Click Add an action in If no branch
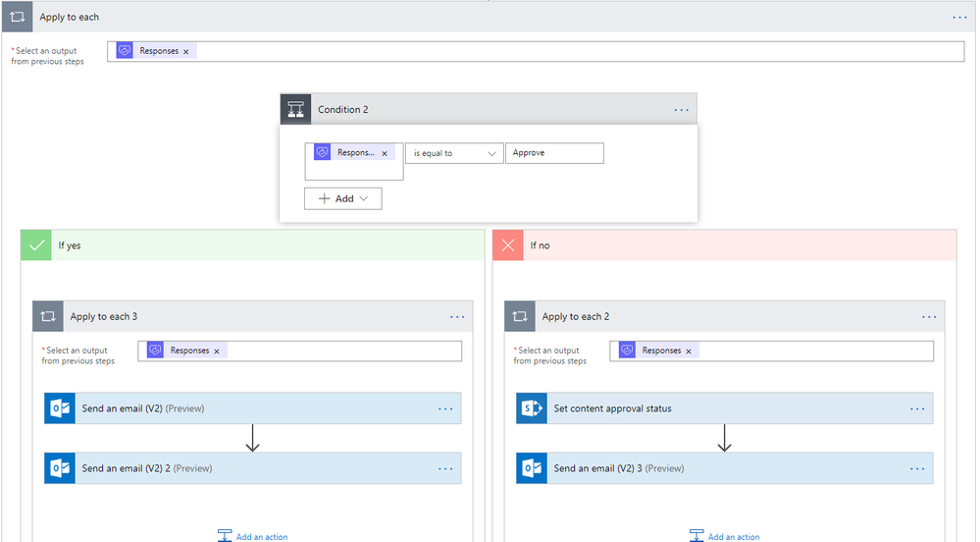The height and width of the screenshot is (542, 980). 724,536
